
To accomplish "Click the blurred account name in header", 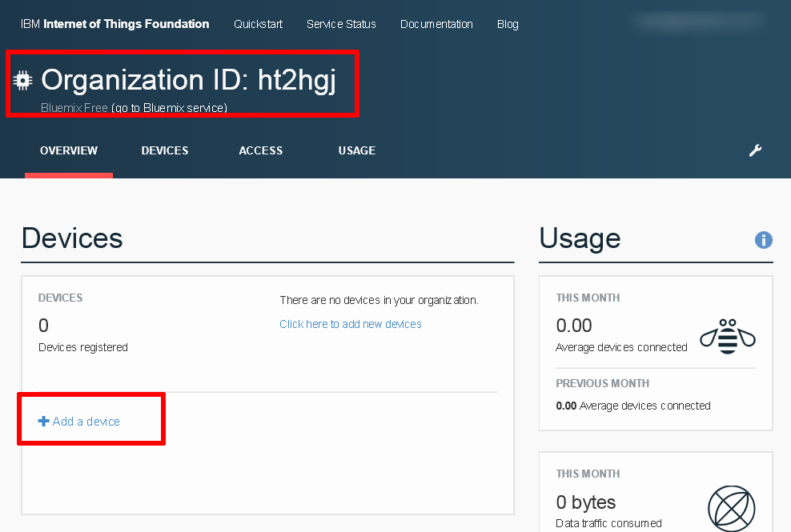I will (701, 21).
